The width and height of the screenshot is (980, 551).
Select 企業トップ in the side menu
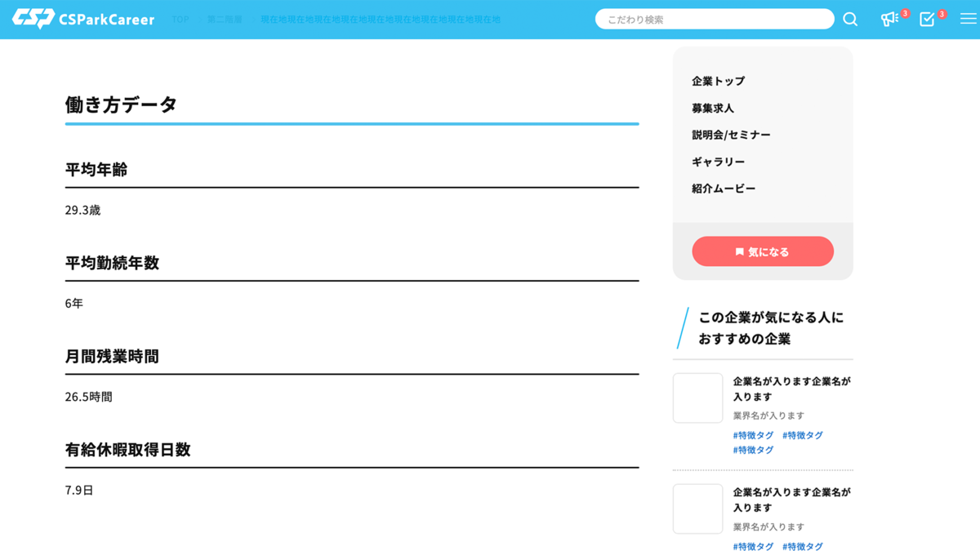point(718,81)
